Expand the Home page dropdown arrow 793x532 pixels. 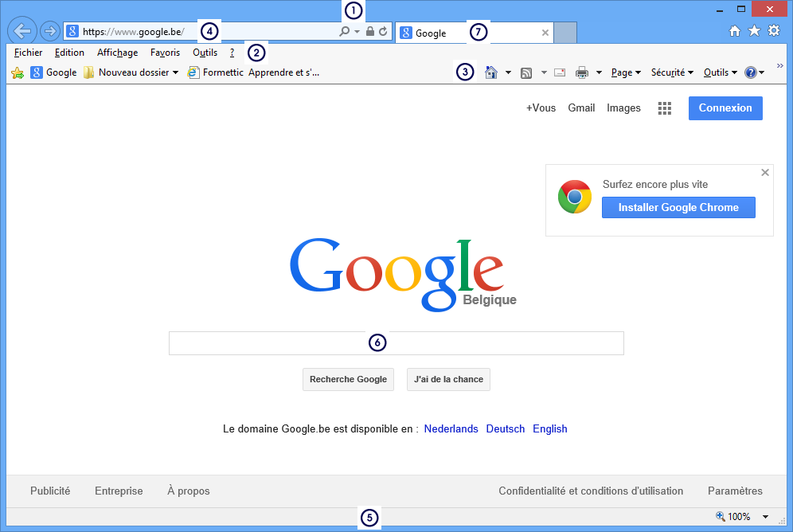coord(508,72)
